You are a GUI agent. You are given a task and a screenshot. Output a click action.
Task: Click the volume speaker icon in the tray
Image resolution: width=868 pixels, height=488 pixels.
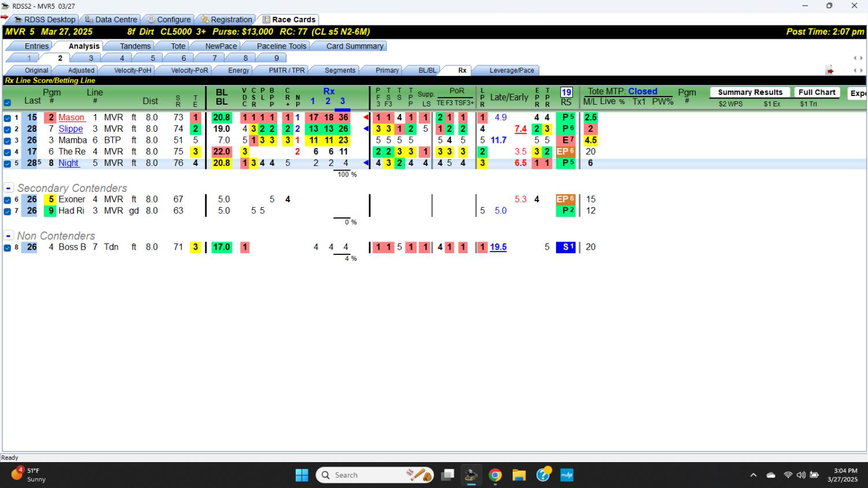[801, 475]
